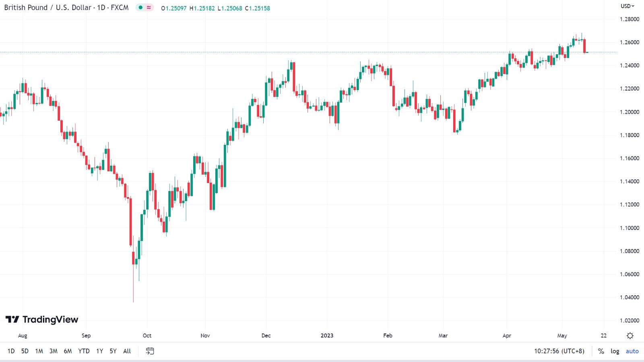Click the large red candle at the May peak

click(x=584, y=46)
